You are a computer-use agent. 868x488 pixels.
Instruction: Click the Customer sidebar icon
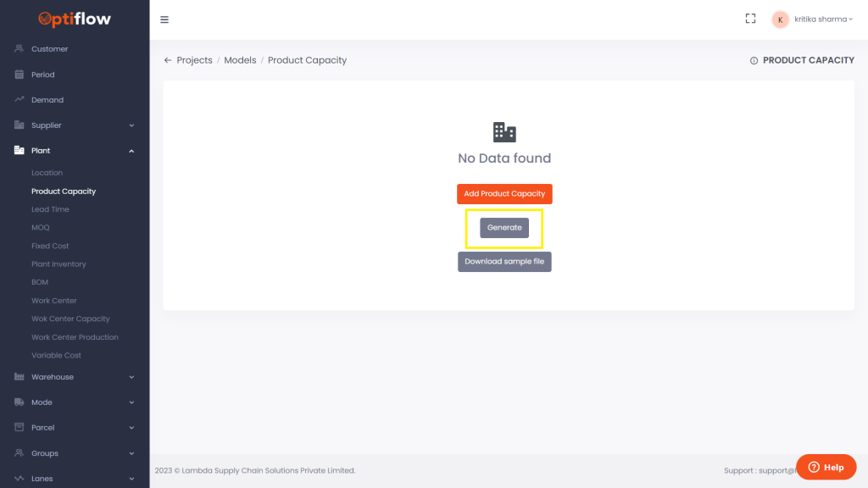pyautogui.click(x=19, y=49)
